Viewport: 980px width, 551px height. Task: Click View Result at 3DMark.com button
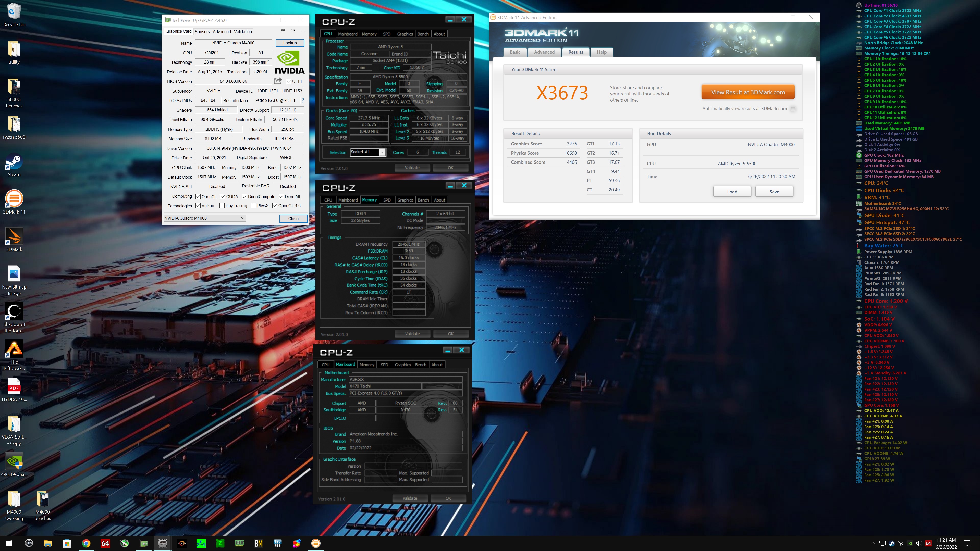click(x=748, y=92)
